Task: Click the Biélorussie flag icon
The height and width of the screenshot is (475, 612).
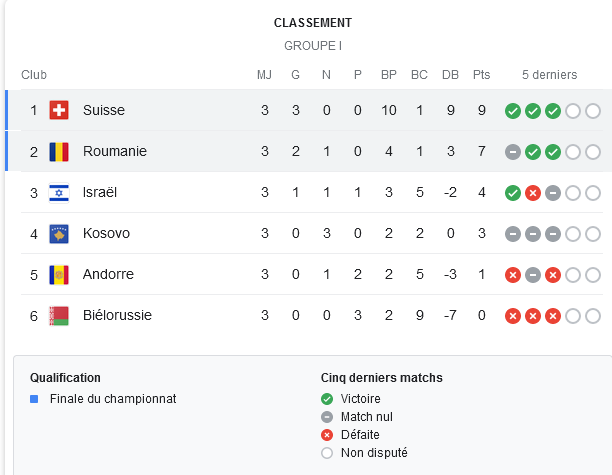Action: tap(59, 316)
